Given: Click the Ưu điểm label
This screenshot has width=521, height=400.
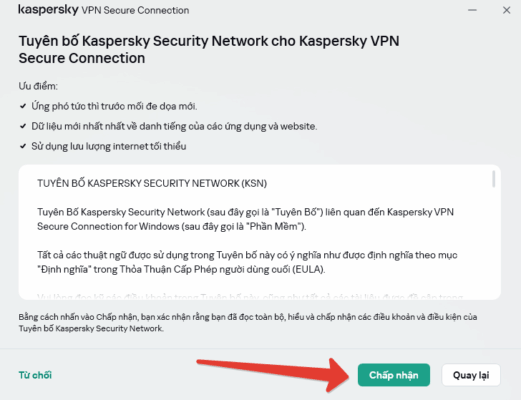Looking at the screenshot, I should (x=38, y=86).
